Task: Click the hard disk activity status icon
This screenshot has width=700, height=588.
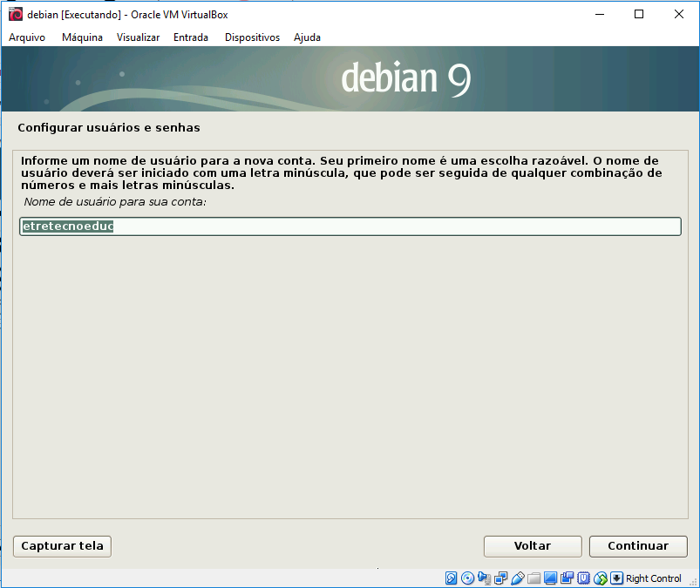Action: (451, 578)
